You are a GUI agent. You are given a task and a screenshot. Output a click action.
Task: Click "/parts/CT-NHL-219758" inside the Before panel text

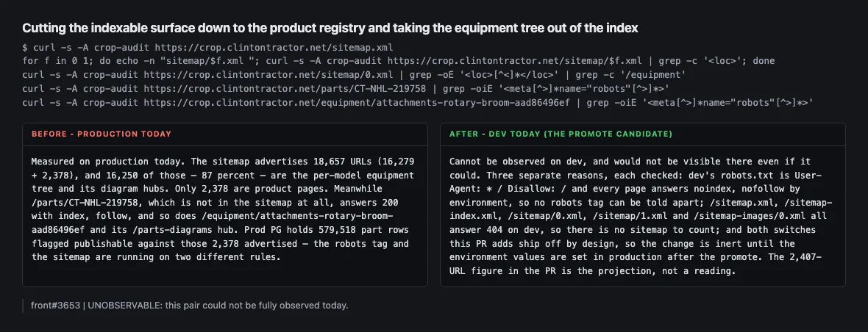[x=78, y=203]
